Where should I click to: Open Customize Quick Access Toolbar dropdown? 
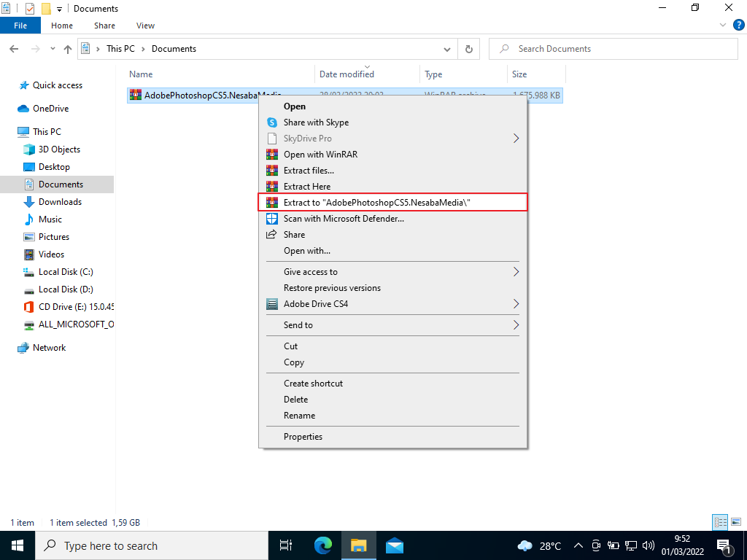coord(60,9)
